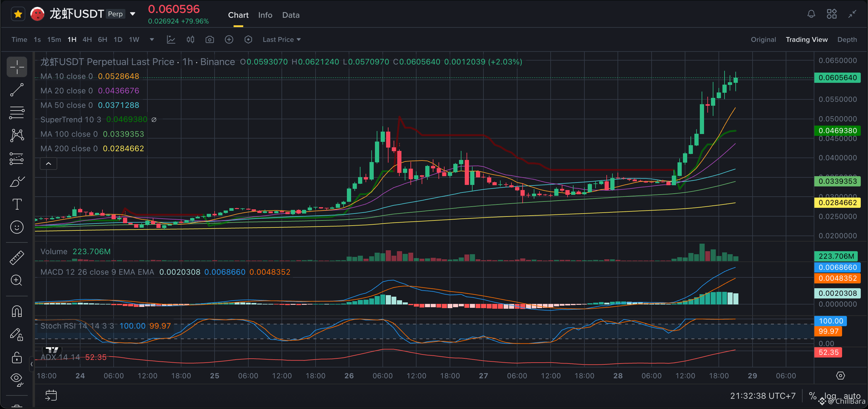
Task: Click the yellow 0.0284662 MA200 price tag
Action: pyautogui.click(x=837, y=203)
